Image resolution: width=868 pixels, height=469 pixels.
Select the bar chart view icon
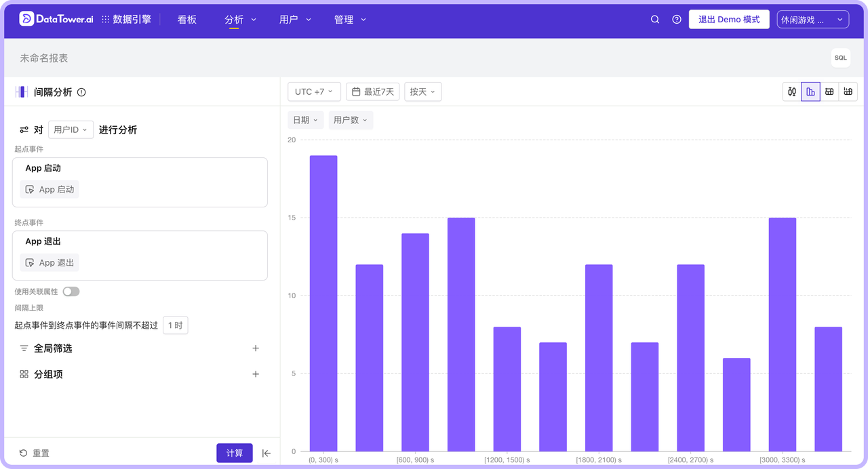tap(811, 91)
